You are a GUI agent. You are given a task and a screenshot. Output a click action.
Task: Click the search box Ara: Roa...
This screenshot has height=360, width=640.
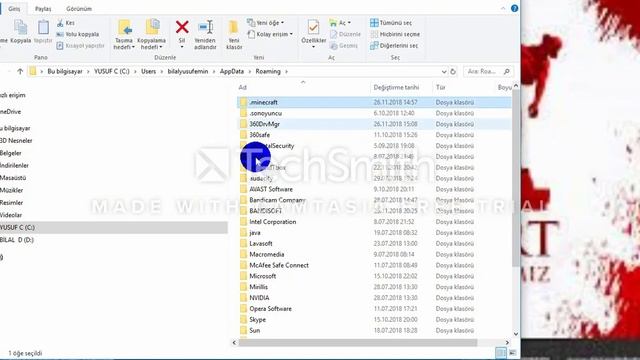coord(488,71)
